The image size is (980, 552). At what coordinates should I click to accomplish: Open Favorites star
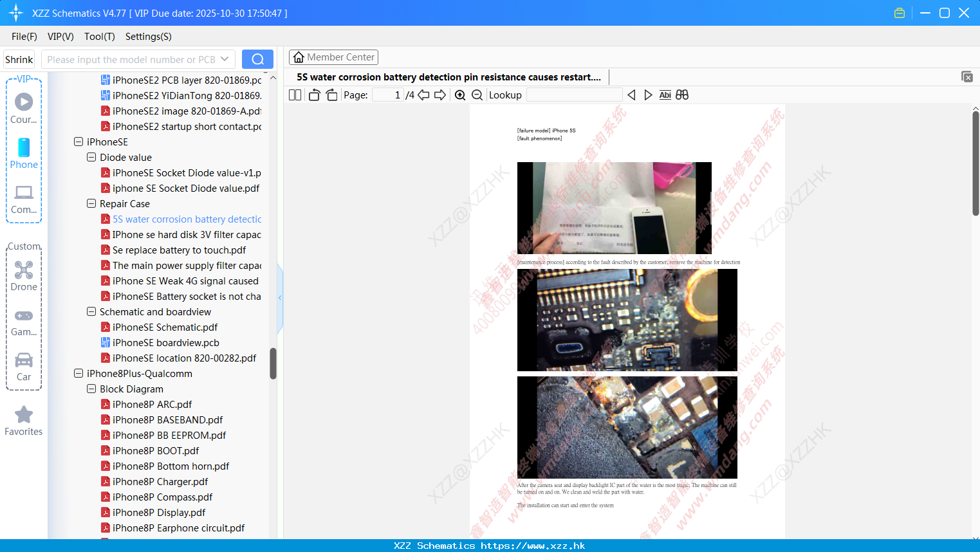tap(24, 421)
